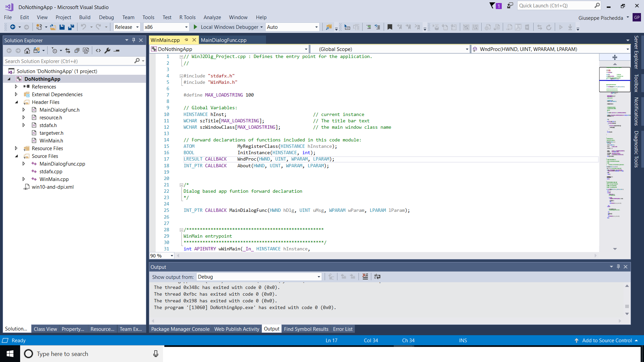This screenshot has height=362, width=644.
Task: Open the Debug menu
Action: (x=106, y=17)
